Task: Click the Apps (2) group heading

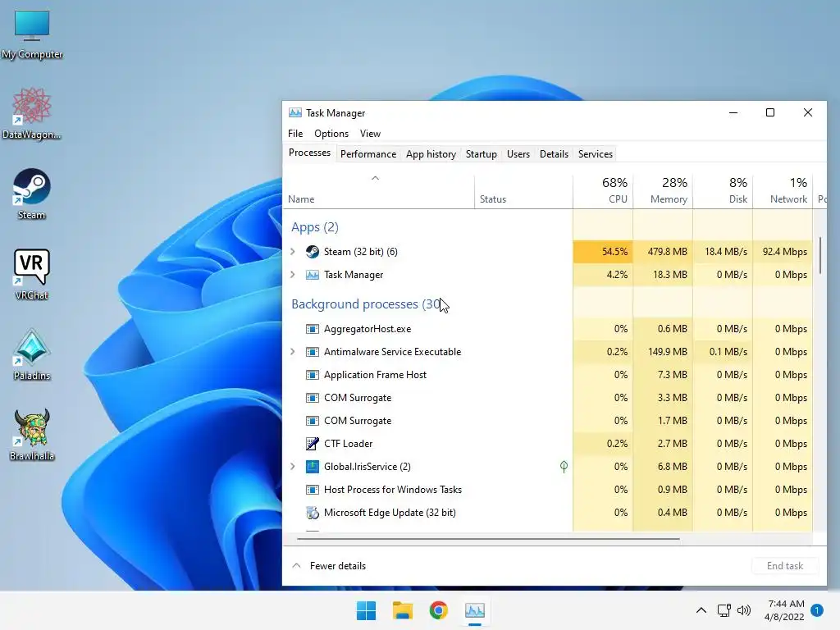Action: tap(315, 227)
